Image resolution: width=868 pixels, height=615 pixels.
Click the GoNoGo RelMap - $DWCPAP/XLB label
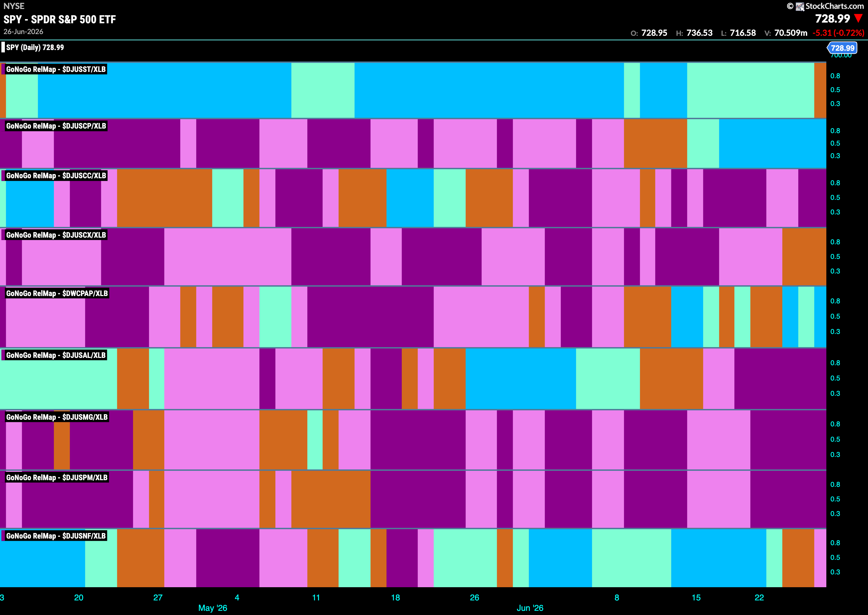(57, 294)
